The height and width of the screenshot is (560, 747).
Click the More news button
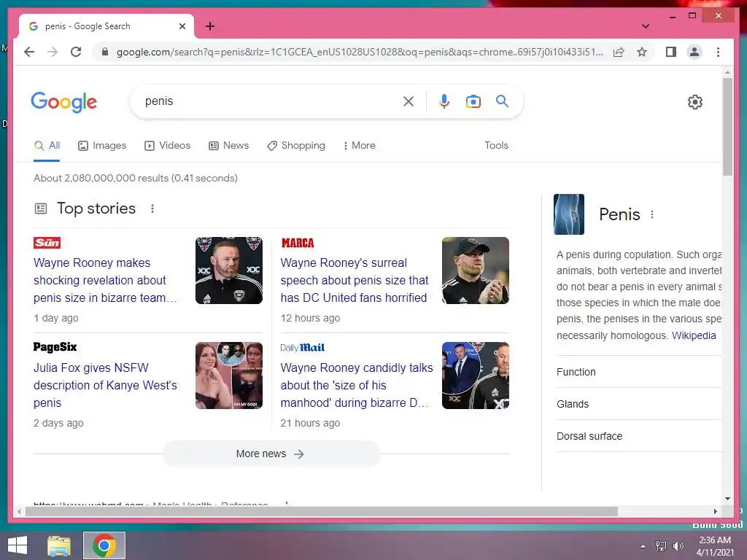[271, 454]
